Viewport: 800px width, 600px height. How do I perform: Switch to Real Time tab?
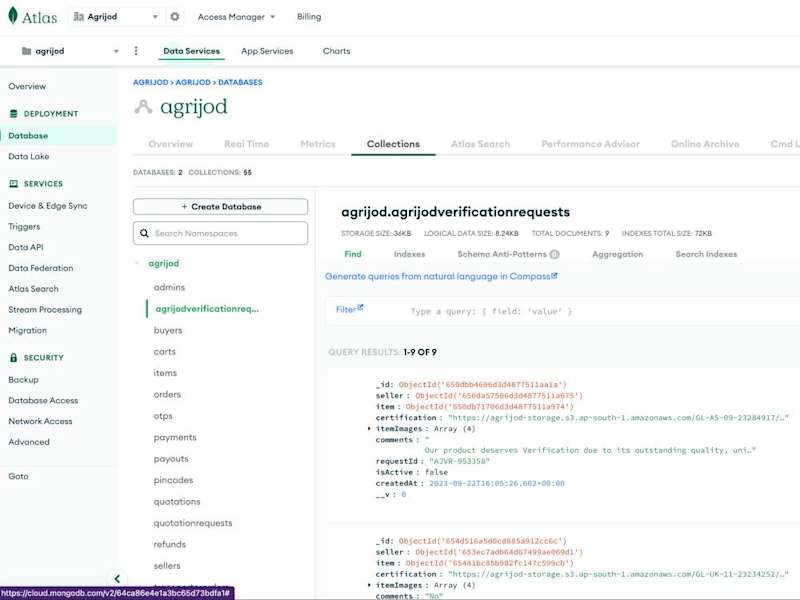(x=246, y=144)
